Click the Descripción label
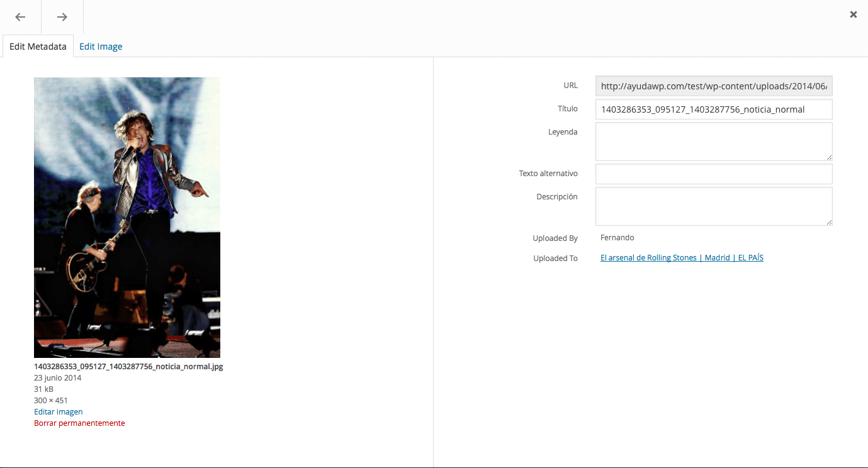The height and width of the screenshot is (468, 868). coord(557,197)
